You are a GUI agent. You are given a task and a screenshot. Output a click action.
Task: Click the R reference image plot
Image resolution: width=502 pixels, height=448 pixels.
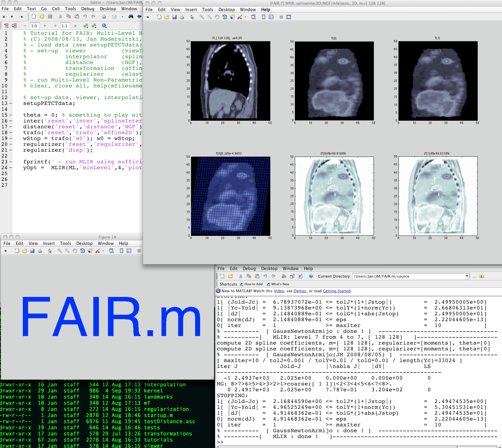pos(231,81)
